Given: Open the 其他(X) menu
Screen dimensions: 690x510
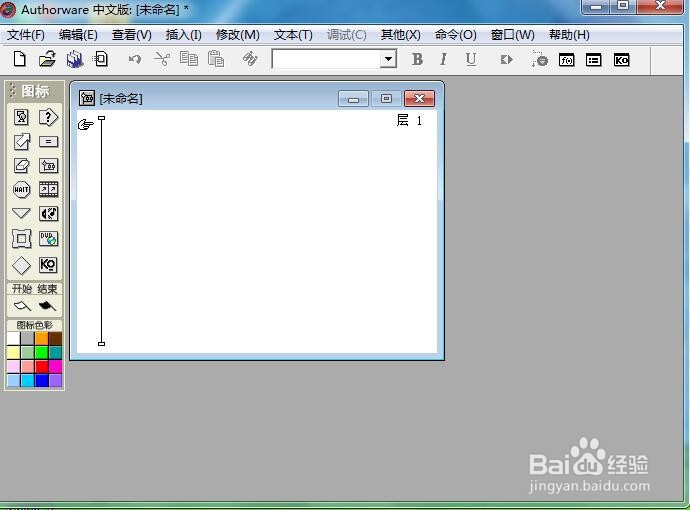Looking at the screenshot, I should pyautogui.click(x=400, y=35).
